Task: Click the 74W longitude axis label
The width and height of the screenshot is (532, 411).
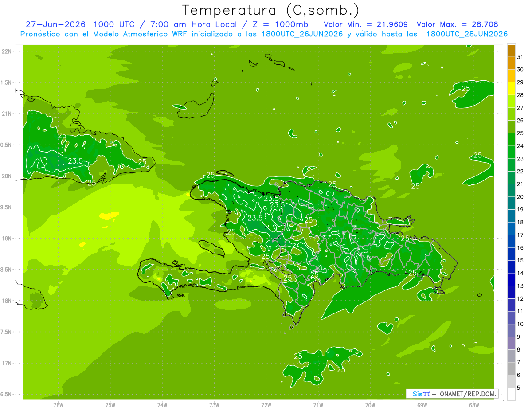Action: [162, 405]
